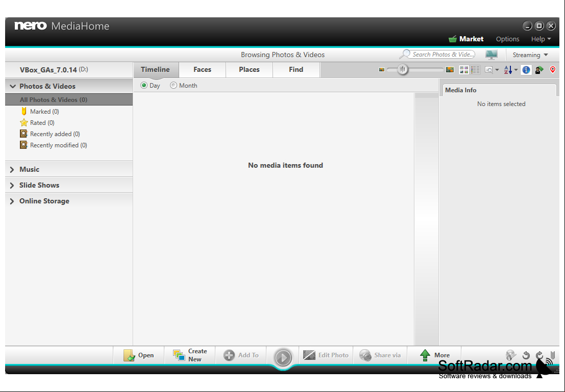Screen dimensions: 565x392
Task: Click the Share via globe icon
Action: 365,355
